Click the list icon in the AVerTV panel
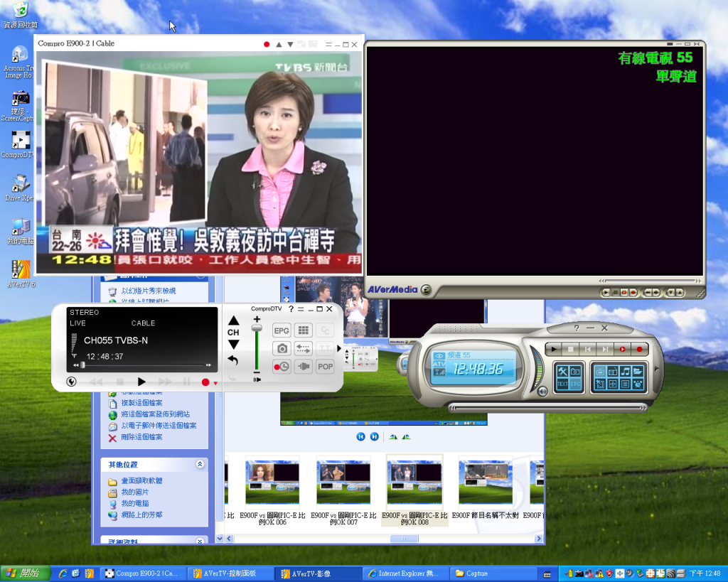This screenshot has width=728, height=582. click(x=625, y=384)
